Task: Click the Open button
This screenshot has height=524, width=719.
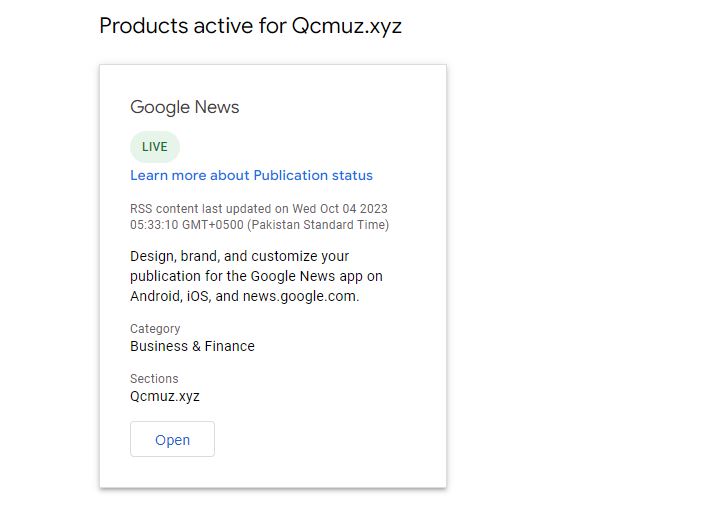Action: pyautogui.click(x=172, y=440)
